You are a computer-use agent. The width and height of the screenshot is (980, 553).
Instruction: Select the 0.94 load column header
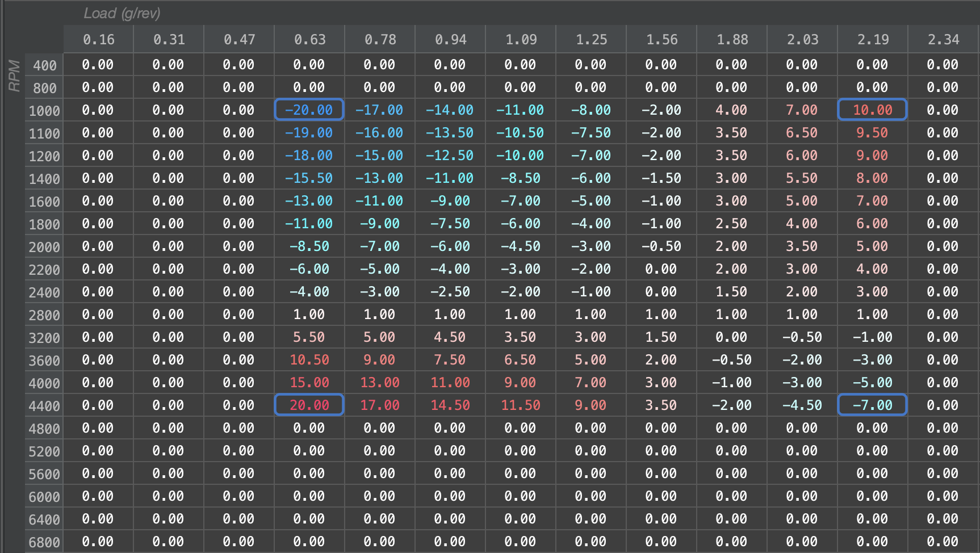tap(450, 39)
